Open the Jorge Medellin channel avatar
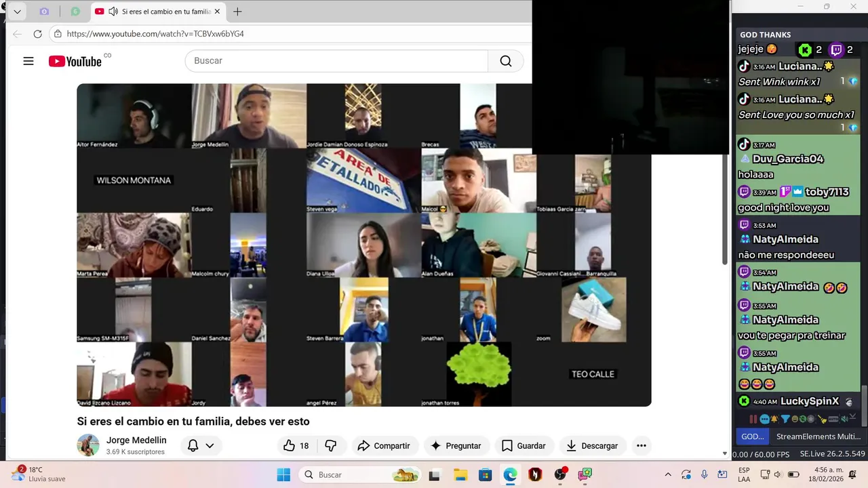The image size is (868, 488). [88, 445]
